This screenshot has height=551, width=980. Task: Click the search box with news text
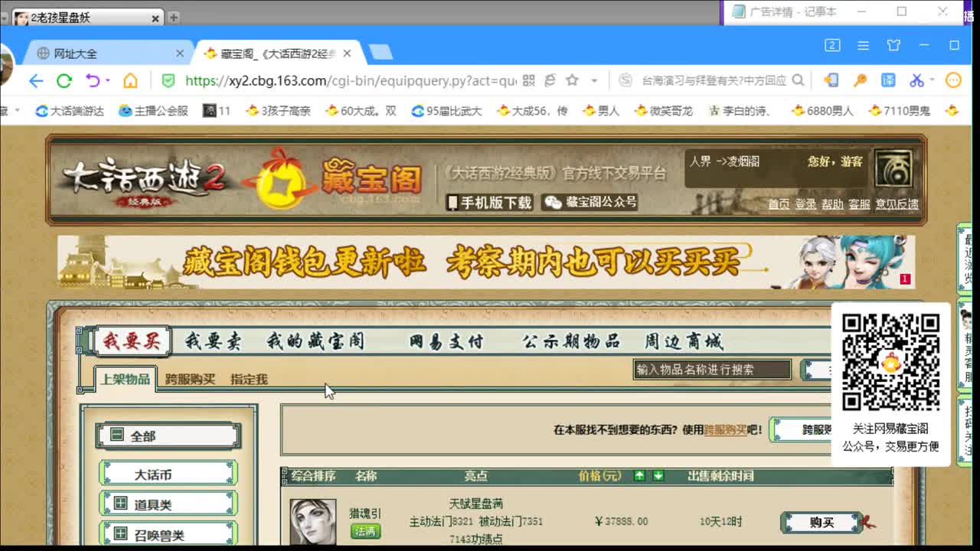pos(713,80)
